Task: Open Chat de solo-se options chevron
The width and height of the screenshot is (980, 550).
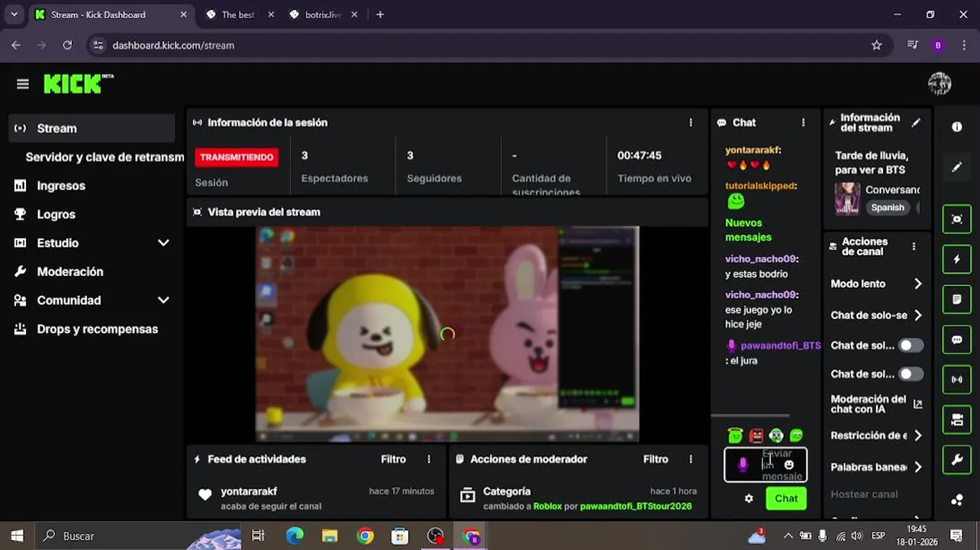Action: 917,315
